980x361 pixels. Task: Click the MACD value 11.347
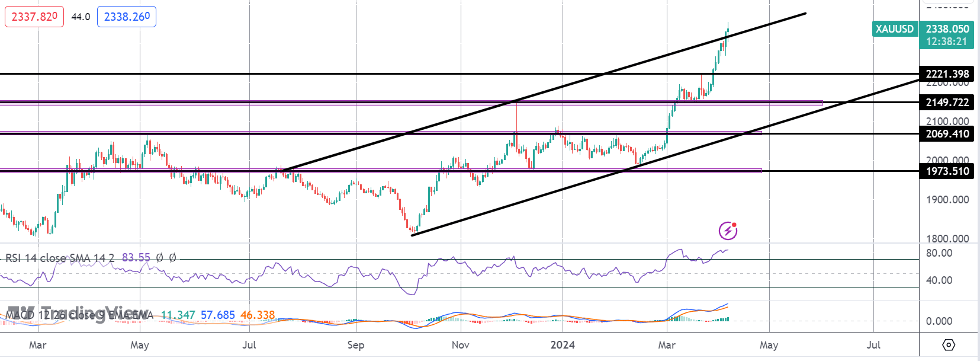click(178, 315)
